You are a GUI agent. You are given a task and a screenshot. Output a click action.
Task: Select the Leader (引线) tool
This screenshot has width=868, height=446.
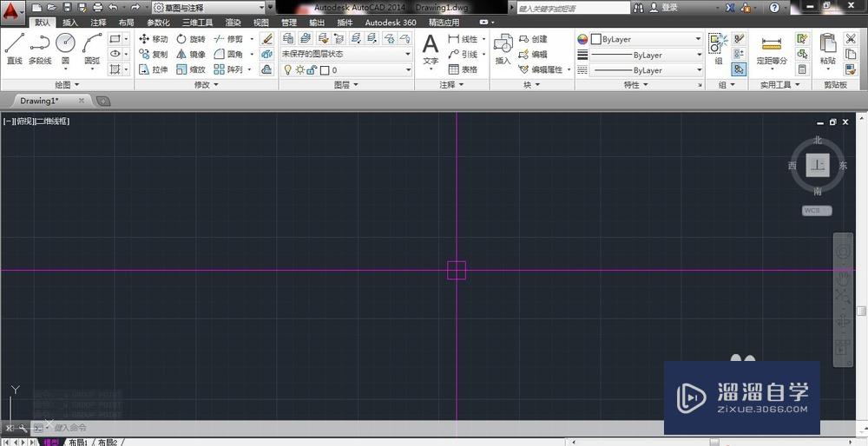pyautogui.click(x=463, y=54)
